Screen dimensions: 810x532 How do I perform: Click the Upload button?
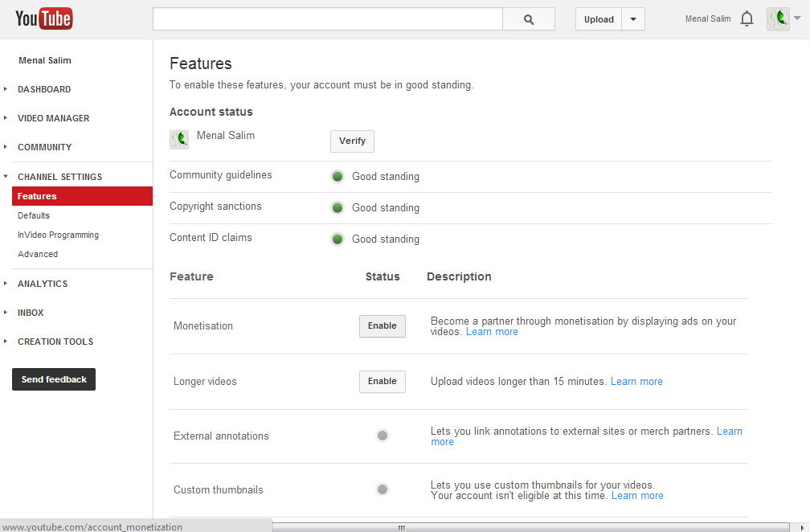point(599,19)
